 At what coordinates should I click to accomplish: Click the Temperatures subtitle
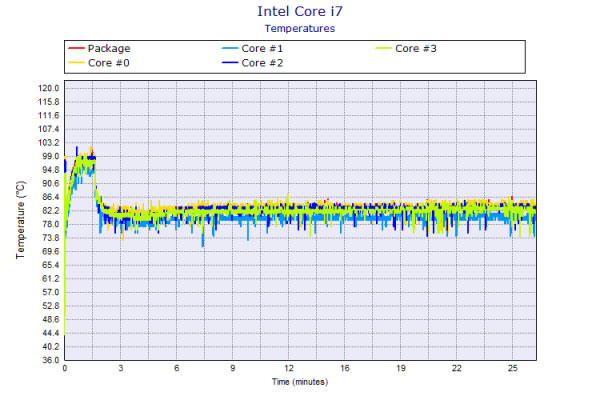300,29
